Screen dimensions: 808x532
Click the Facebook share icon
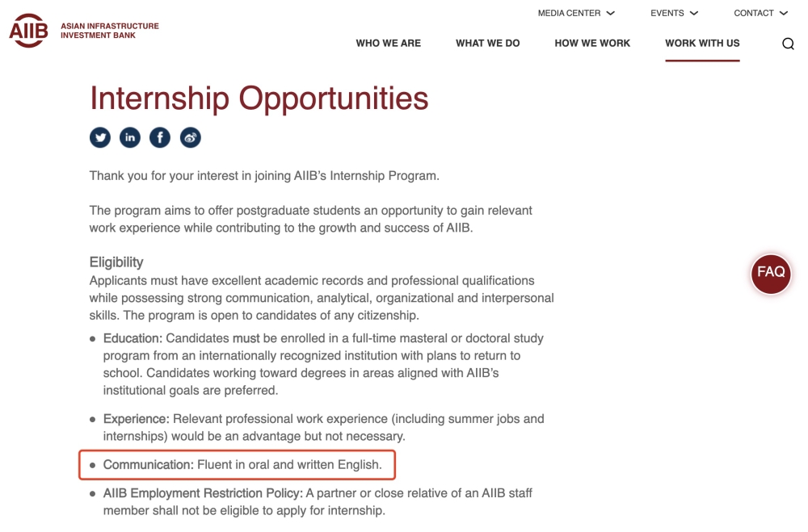click(160, 137)
